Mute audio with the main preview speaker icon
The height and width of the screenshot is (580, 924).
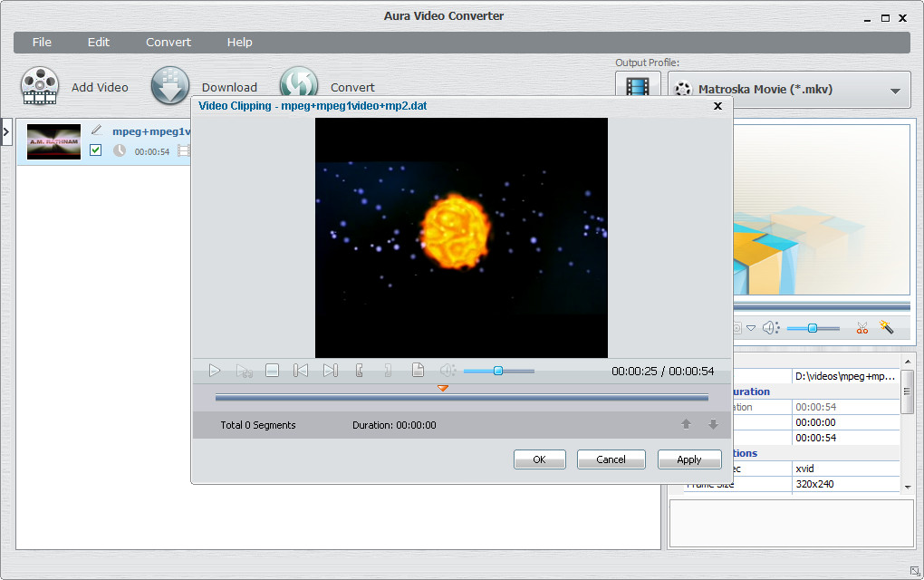(x=769, y=328)
